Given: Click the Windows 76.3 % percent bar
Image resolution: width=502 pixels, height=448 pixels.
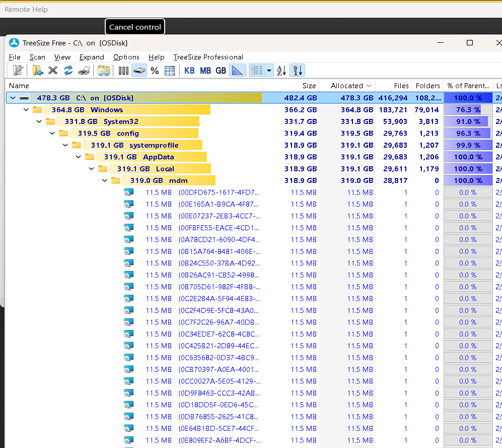Looking at the screenshot, I should pos(468,110).
